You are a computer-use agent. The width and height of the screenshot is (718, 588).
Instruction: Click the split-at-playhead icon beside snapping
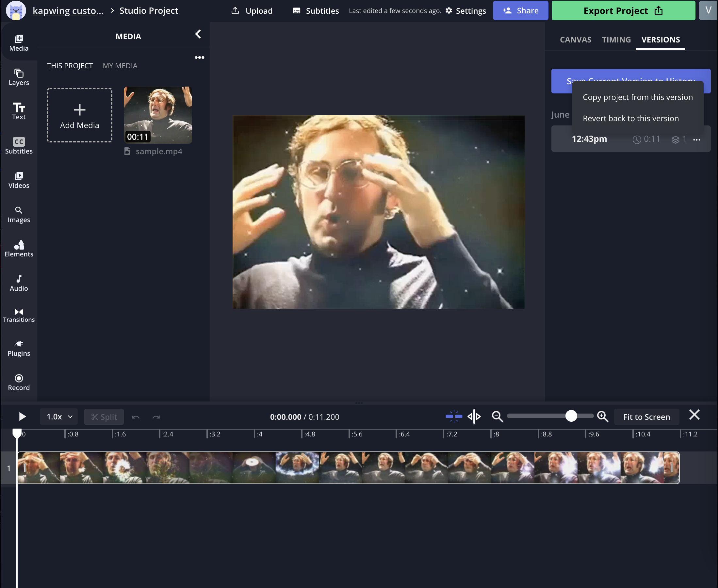click(x=474, y=416)
